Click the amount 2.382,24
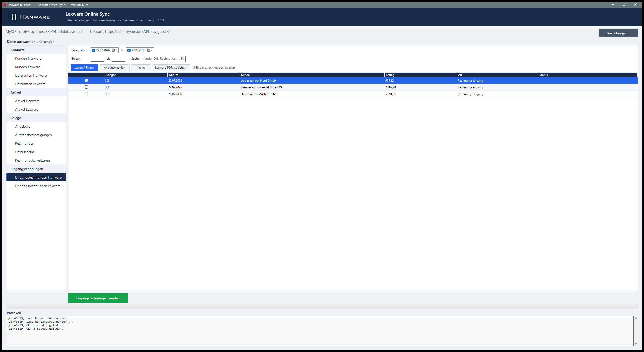The image size is (644, 352). click(x=391, y=87)
